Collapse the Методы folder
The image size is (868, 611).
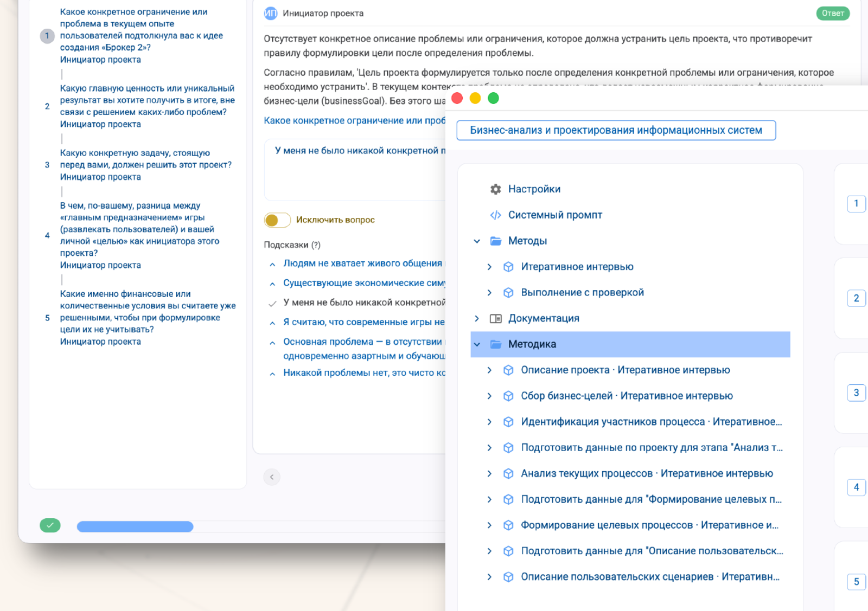[x=477, y=241]
